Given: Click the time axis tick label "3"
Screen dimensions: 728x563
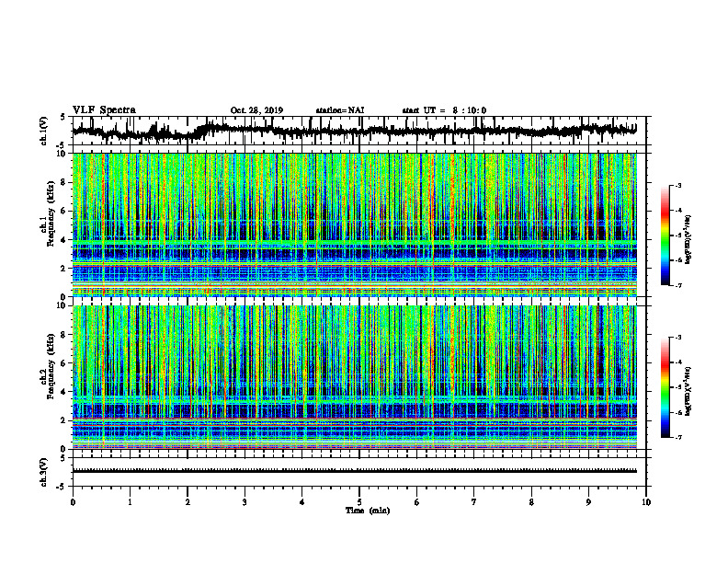Looking at the screenshot, I should click(x=245, y=502).
